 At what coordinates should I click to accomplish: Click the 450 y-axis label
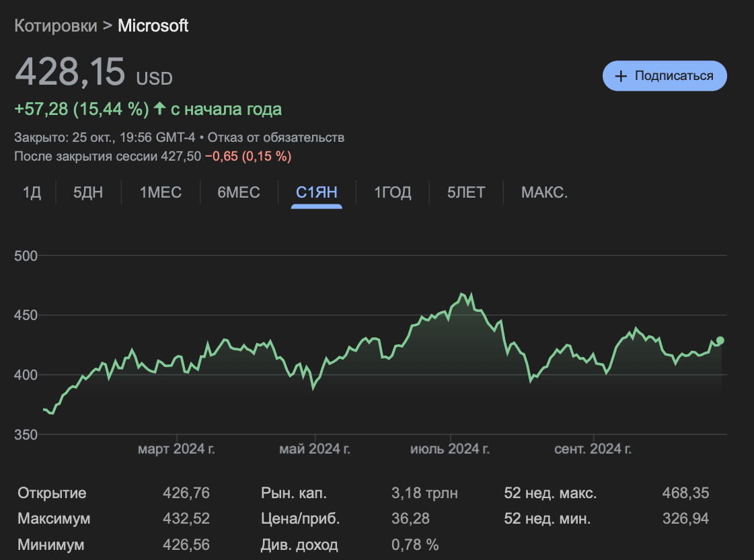(x=26, y=315)
